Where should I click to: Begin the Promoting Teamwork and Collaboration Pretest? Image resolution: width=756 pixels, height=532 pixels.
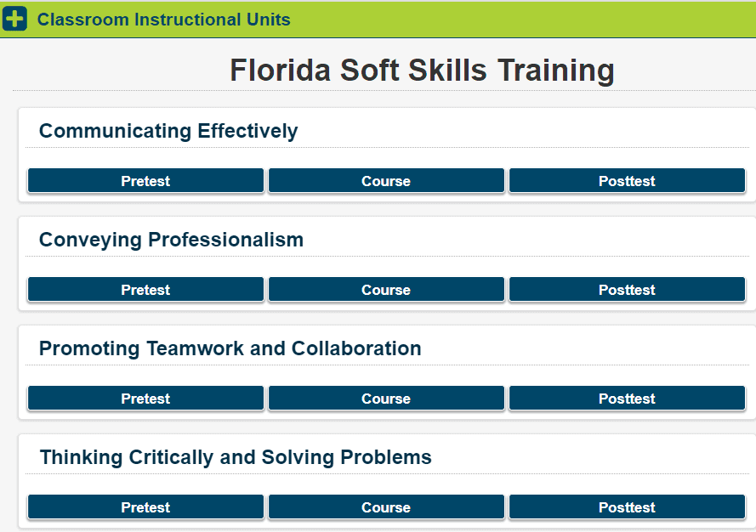[x=145, y=399]
